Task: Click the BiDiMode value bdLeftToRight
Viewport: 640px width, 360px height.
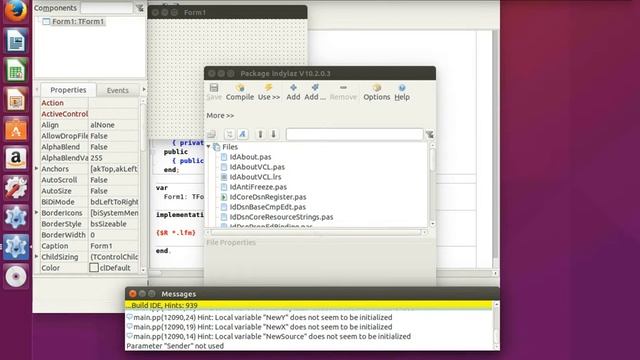Action: (114, 202)
